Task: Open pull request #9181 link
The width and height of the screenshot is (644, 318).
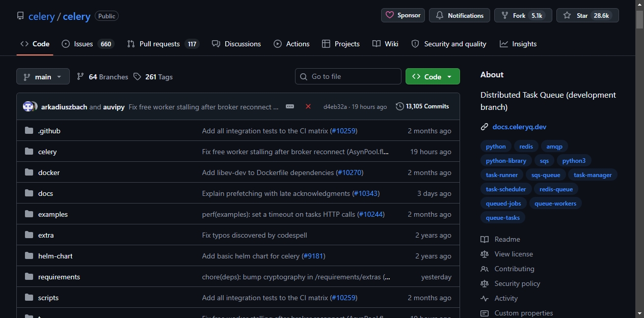Action: (313, 256)
